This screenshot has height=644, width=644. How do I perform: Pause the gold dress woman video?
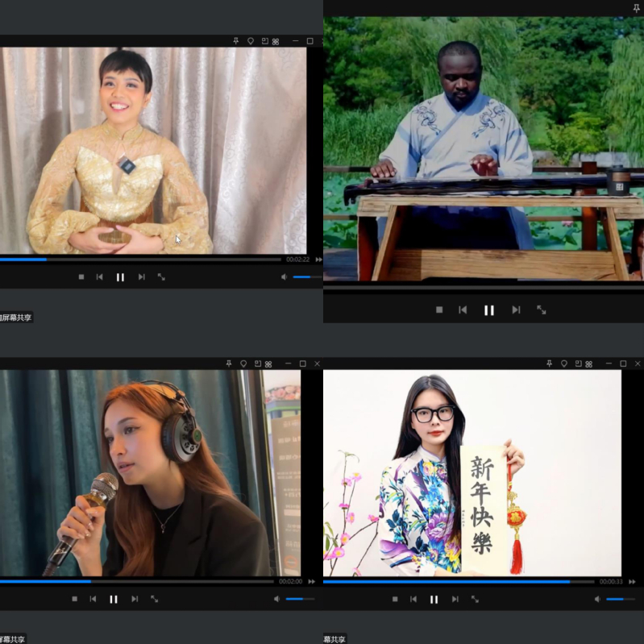tap(120, 277)
